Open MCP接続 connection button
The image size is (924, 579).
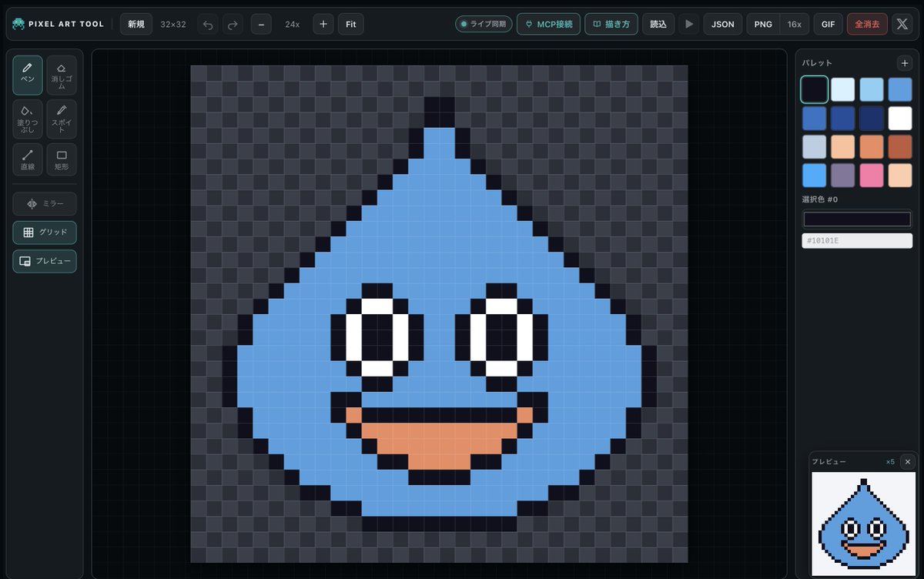548,24
